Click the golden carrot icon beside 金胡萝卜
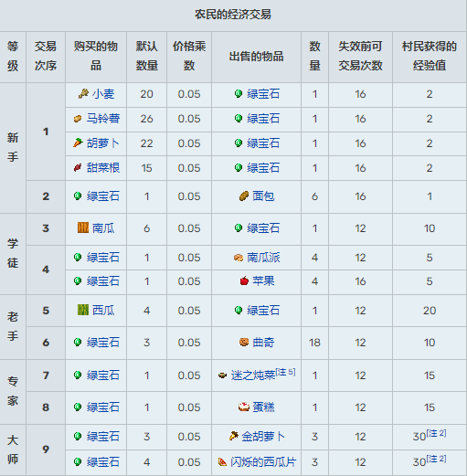467x476 pixels. coord(233,436)
